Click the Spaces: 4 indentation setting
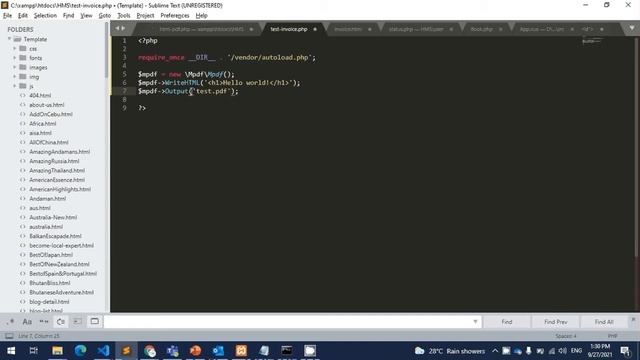The height and width of the screenshot is (360, 640). coord(566,336)
